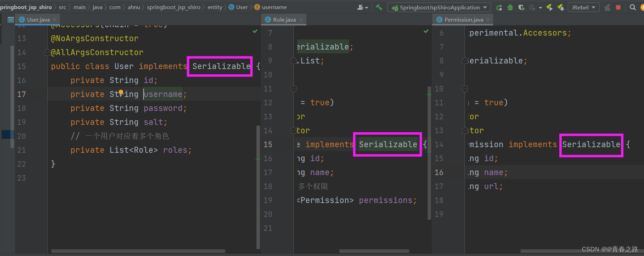
Task: Click the springboot_jsp_shiro package breadcrumb
Action: click(x=174, y=7)
